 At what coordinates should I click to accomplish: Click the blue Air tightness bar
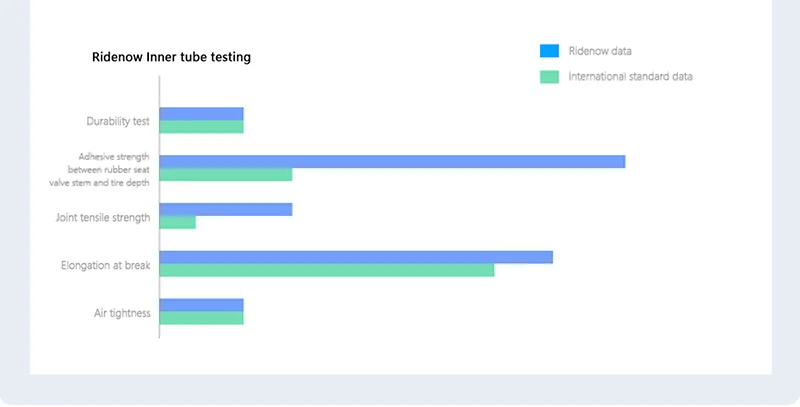coord(202,305)
